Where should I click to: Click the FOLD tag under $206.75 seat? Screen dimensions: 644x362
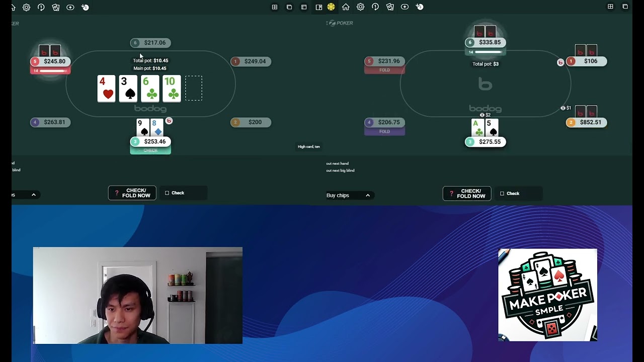pyautogui.click(x=384, y=131)
